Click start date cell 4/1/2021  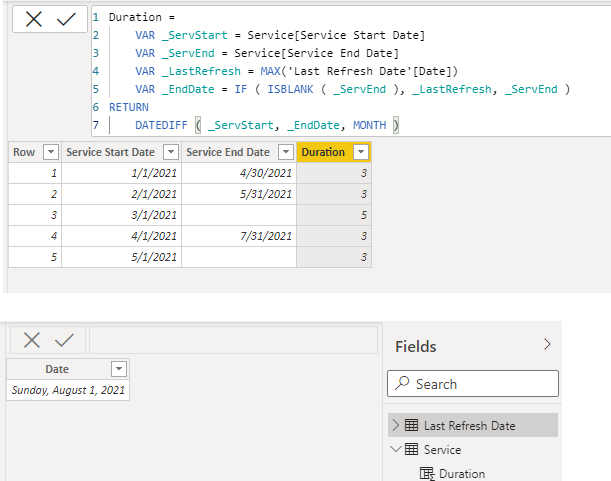click(x=122, y=236)
